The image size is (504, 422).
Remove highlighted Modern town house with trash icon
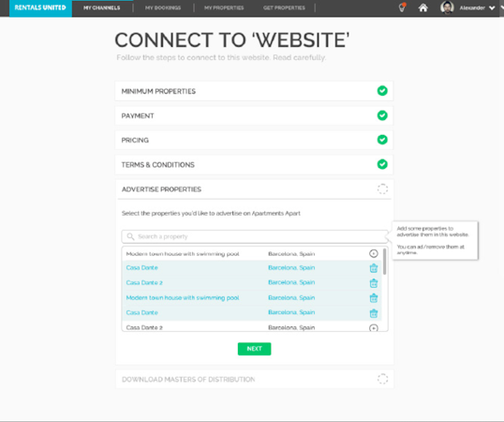click(x=373, y=298)
